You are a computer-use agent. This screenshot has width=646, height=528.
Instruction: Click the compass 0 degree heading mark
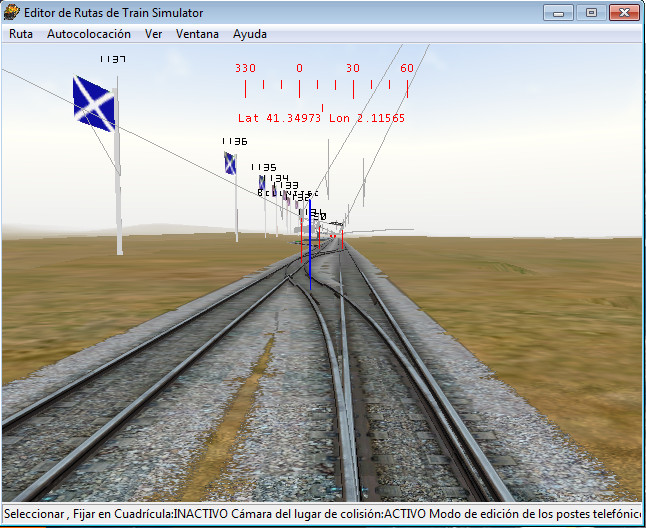299,69
